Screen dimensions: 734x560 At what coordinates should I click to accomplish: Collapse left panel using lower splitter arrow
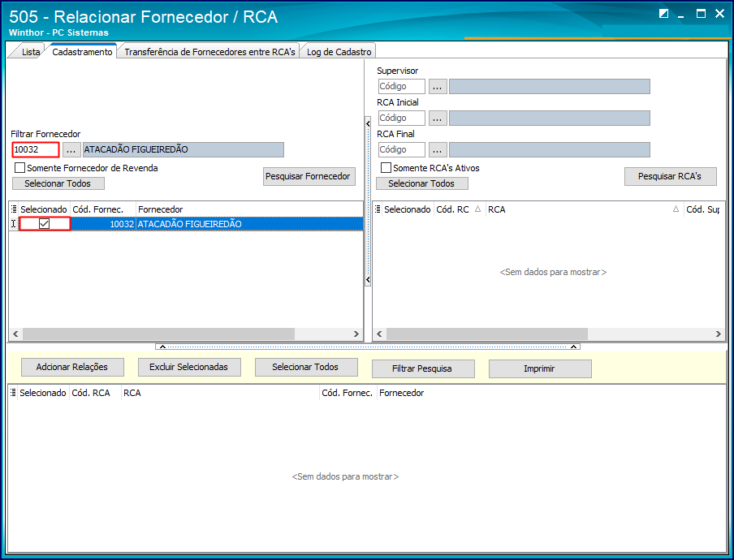tap(368, 280)
